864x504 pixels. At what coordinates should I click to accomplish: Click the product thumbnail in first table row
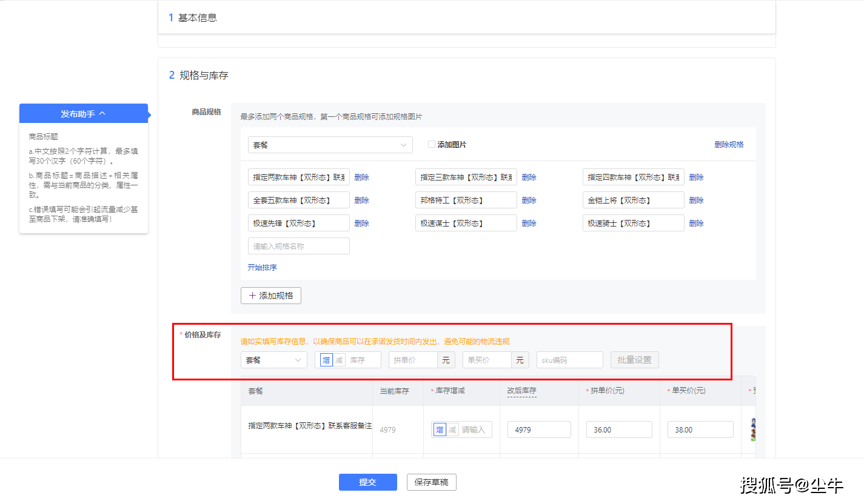coord(752,429)
